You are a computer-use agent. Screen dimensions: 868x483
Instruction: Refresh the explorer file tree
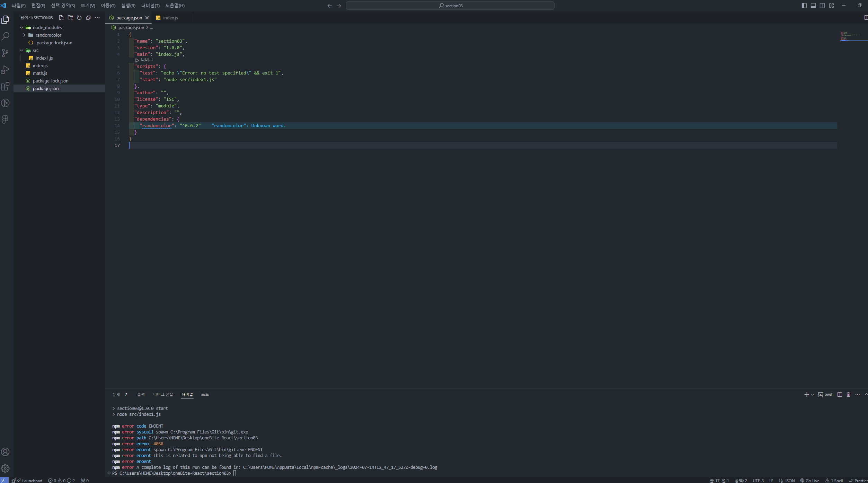point(79,18)
